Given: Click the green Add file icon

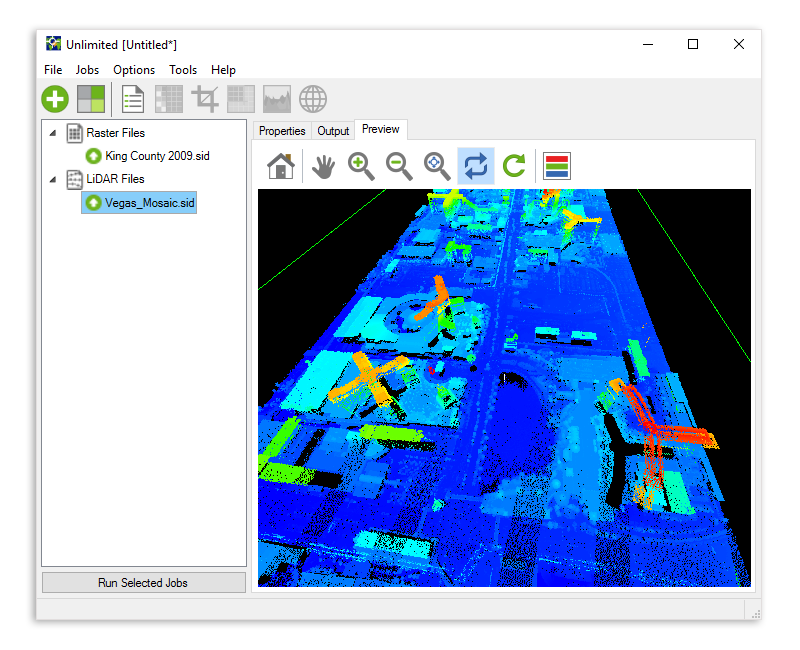Looking at the screenshot, I should 55,99.
